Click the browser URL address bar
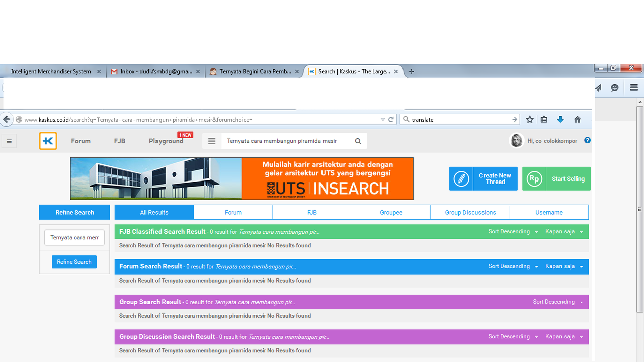The height and width of the screenshot is (362, 644). 201,120
